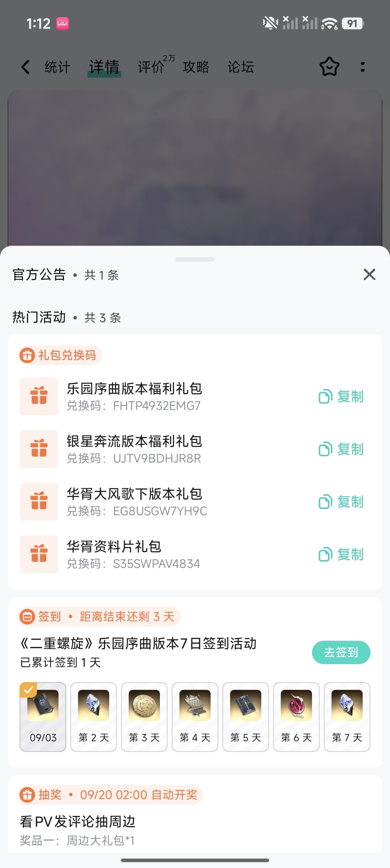Copy code FHTP4932EMG7
390x868 pixels.
pos(341,396)
